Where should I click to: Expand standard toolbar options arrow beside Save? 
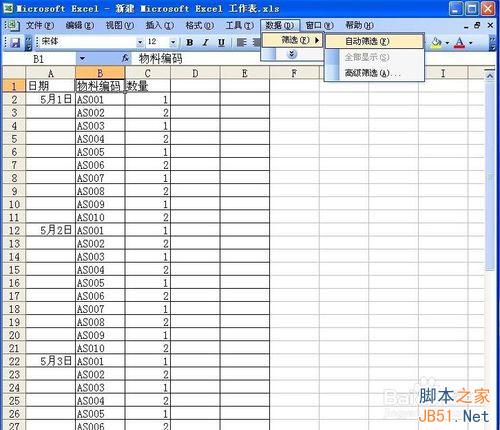pyautogui.click(x=29, y=43)
